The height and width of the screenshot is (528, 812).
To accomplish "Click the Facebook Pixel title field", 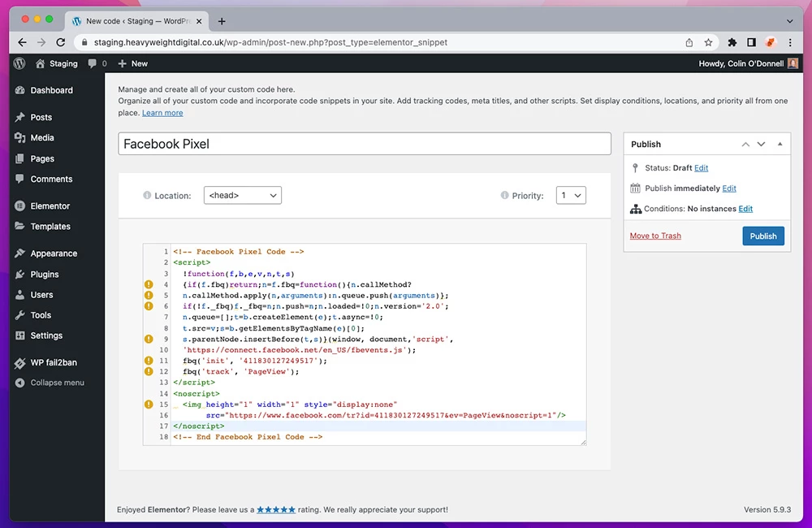I will click(x=364, y=144).
